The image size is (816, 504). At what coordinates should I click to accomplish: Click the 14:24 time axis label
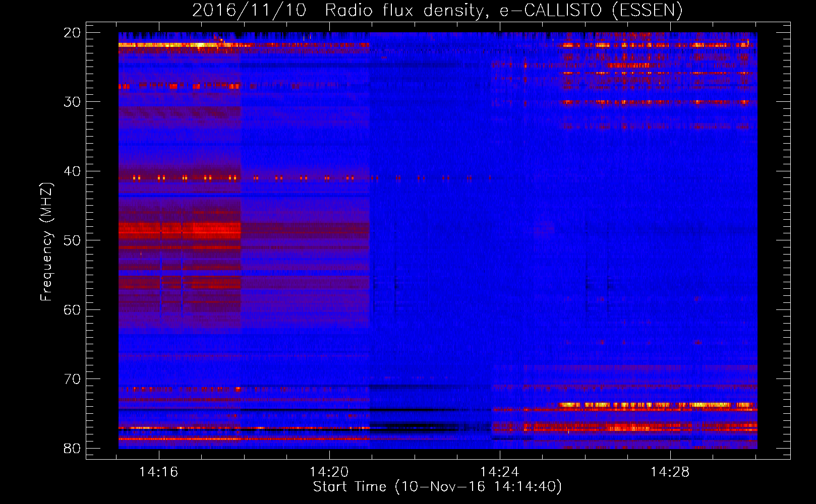pos(499,472)
